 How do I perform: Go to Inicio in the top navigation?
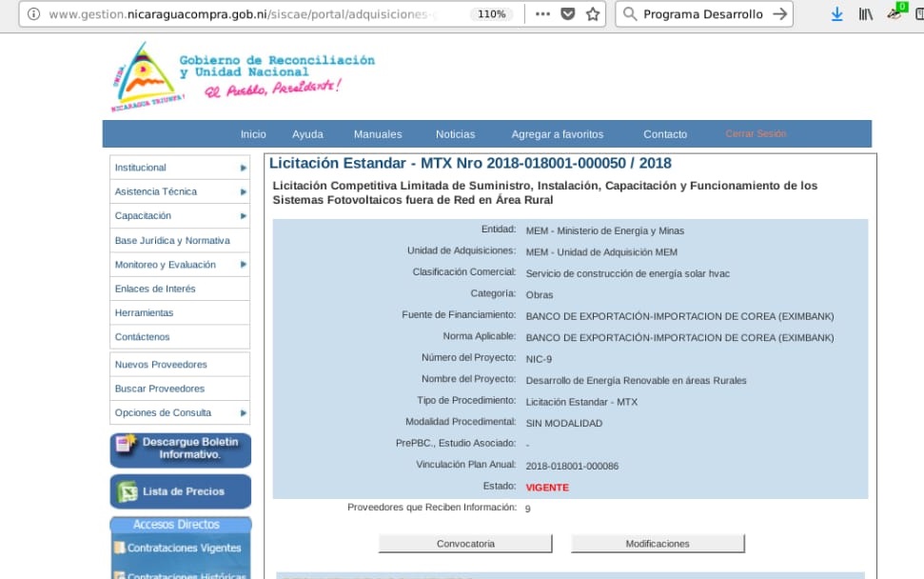253,134
